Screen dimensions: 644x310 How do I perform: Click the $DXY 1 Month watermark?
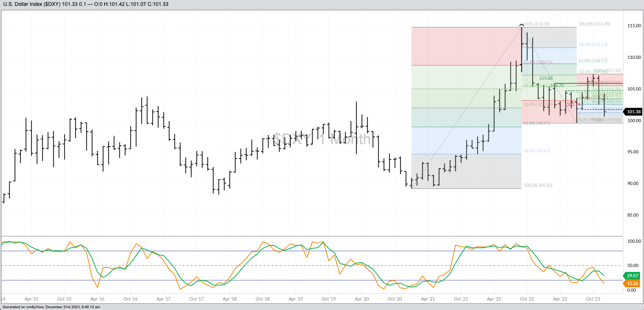(322, 139)
